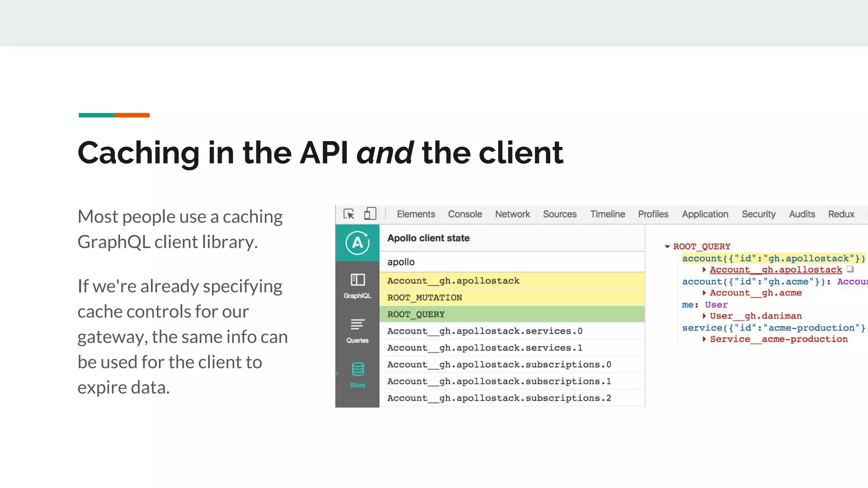
Task: Select Account__gh.apollostack.subscriptions.0 row
Action: click(512, 364)
